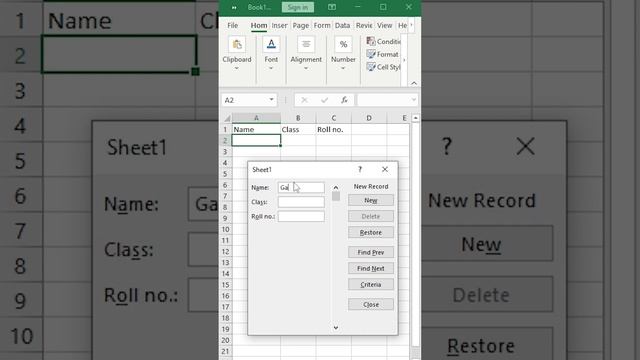
Task: Click the ribbon display options icon
Action: [x=332, y=7]
